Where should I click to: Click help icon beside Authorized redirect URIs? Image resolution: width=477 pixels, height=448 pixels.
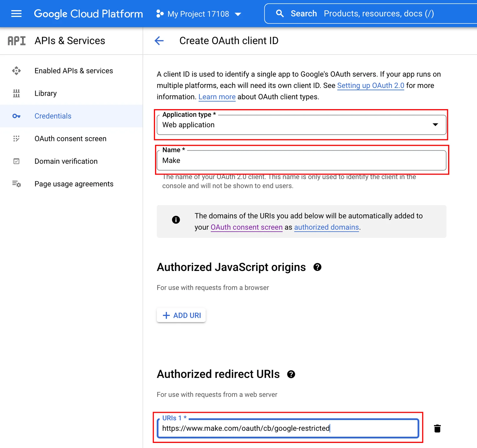click(x=291, y=374)
